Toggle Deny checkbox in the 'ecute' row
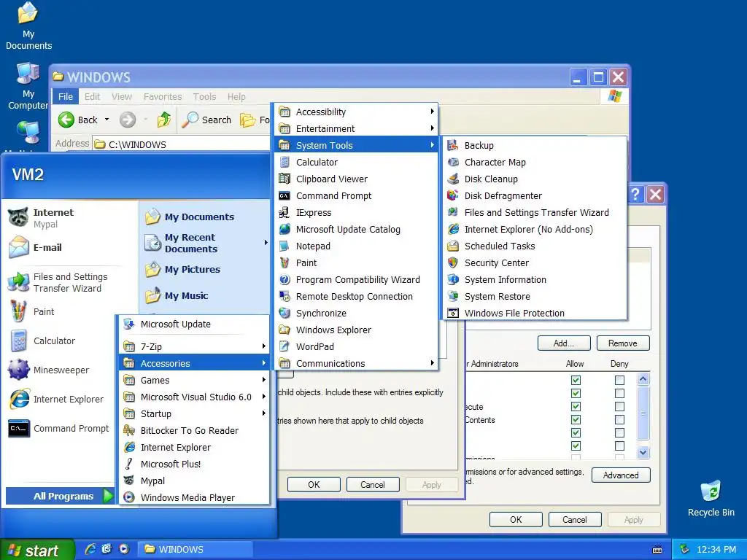The width and height of the screenshot is (747, 560). [x=619, y=406]
